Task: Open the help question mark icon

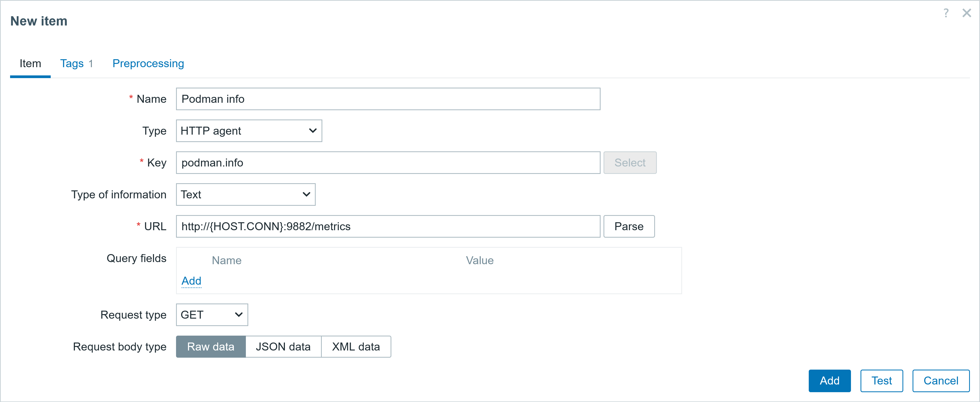Action: pyautogui.click(x=946, y=13)
